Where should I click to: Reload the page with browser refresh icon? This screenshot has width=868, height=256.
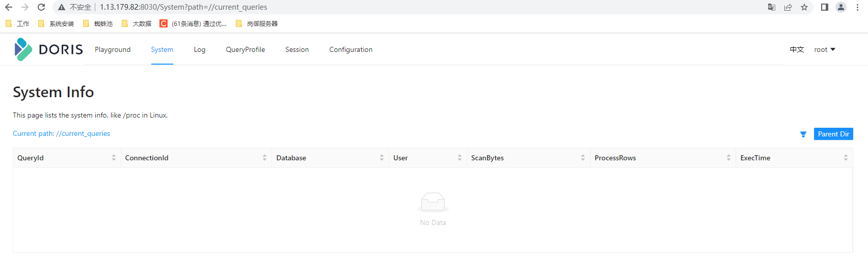[x=41, y=7]
